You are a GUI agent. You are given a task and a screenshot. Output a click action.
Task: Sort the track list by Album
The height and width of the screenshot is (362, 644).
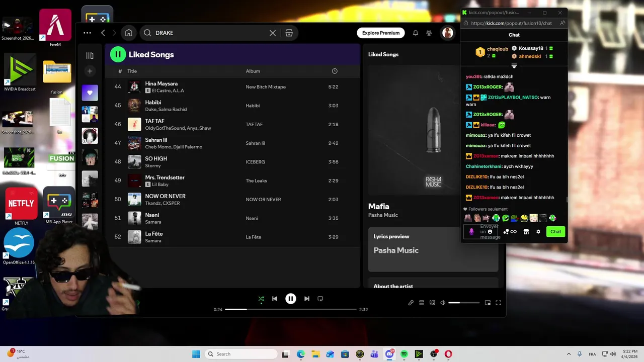(x=253, y=71)
